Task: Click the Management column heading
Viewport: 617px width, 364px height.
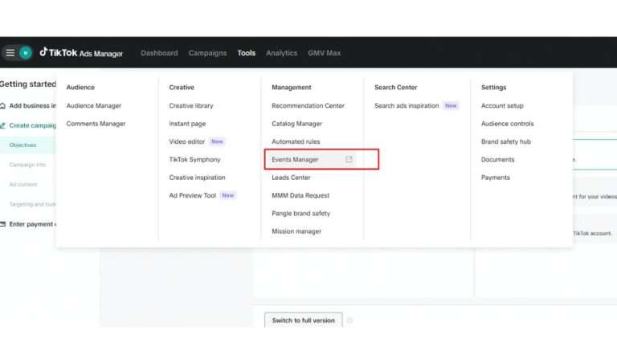Action: pos(291,88)
